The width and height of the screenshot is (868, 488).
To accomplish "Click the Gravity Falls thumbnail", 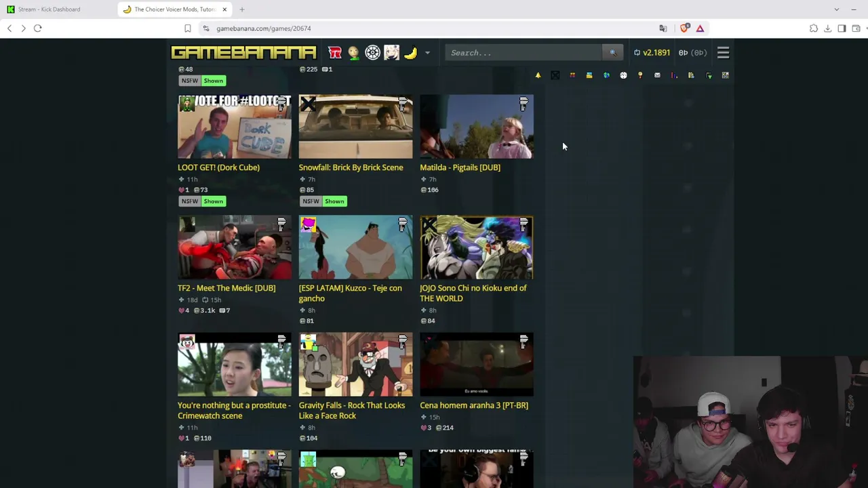I will [355, 365].
